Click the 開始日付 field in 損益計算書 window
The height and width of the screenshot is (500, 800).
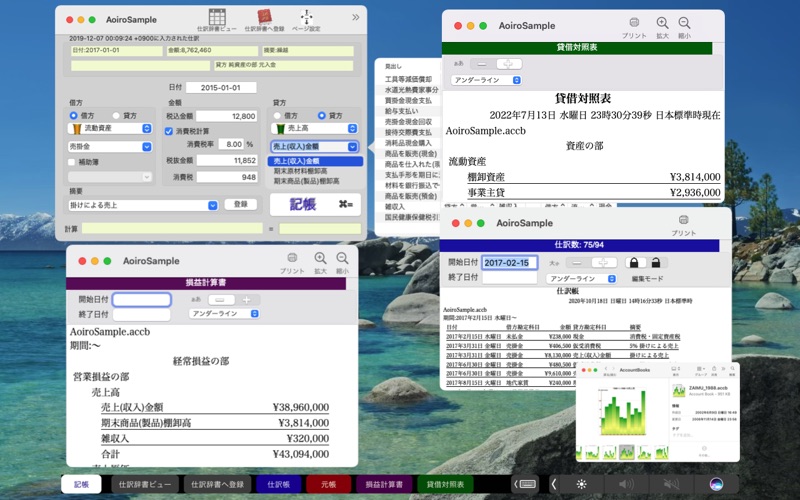(141, 299)
